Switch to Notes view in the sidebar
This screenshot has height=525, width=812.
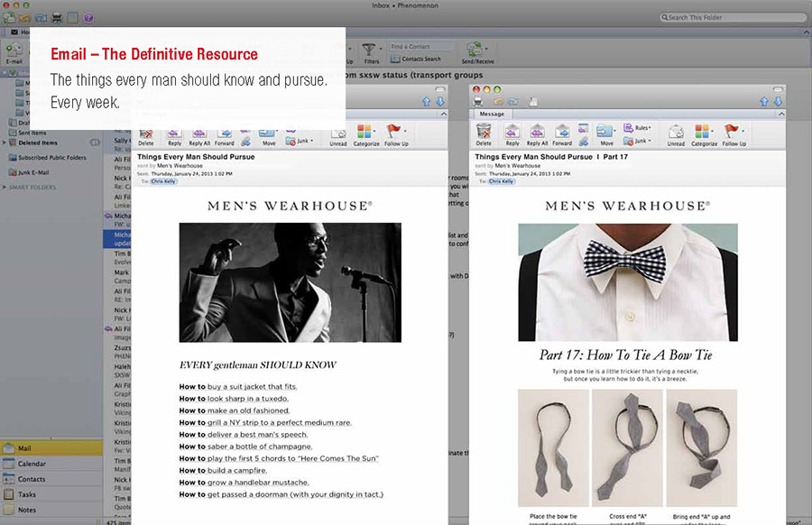point(51,510)
